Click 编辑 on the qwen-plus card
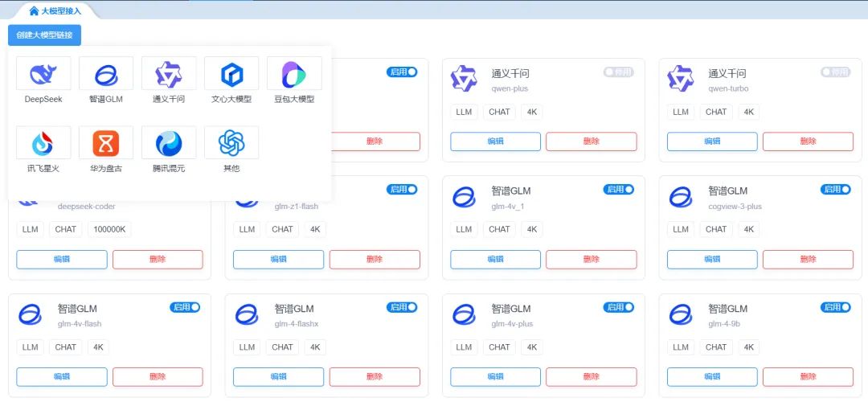 [495, 141]
